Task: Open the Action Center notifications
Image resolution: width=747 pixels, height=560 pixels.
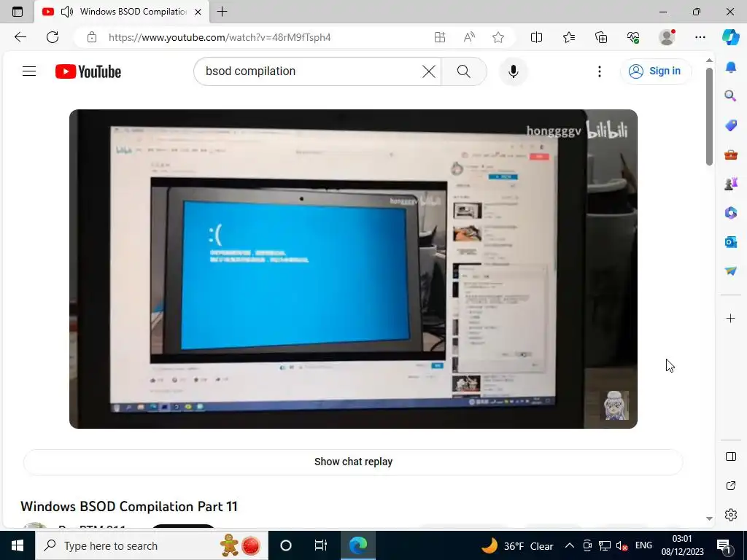Action: pyautogui.click(x=724, y=545)
